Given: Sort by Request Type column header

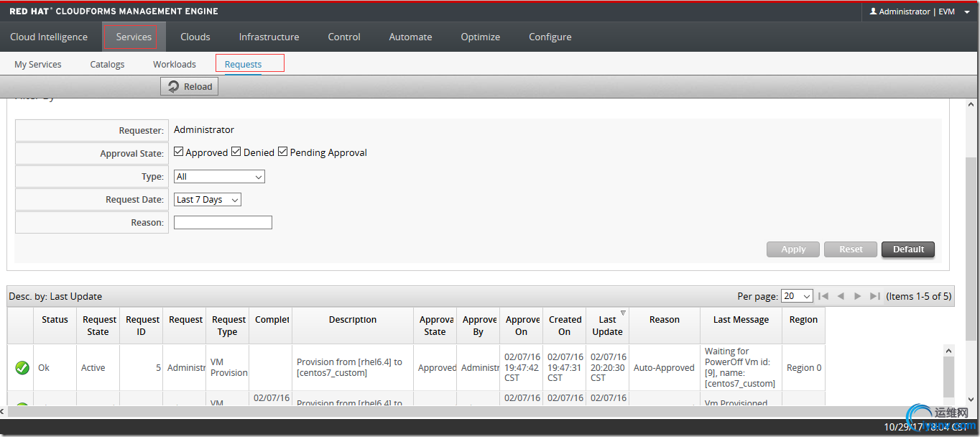Looking at the screenshot, I should [x=228, y=326].
